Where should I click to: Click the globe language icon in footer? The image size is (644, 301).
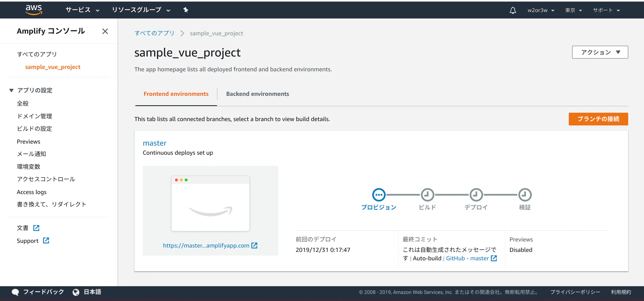[76, 292]
